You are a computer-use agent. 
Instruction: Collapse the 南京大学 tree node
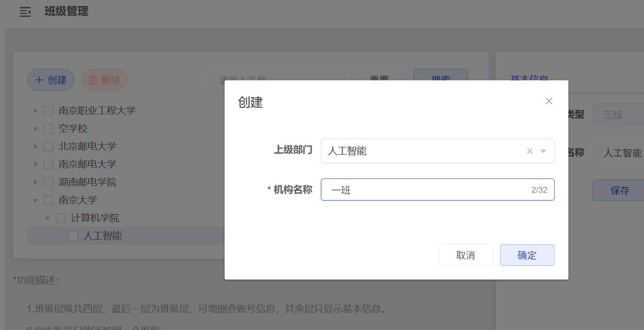pyautogui.click(x=35, y=200)
